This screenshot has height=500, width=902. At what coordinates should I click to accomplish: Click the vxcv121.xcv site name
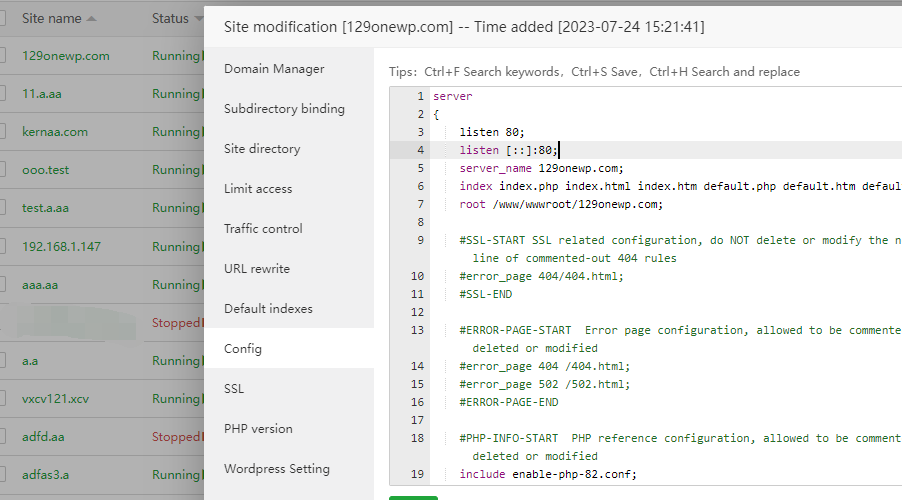[x=55, y=399]
